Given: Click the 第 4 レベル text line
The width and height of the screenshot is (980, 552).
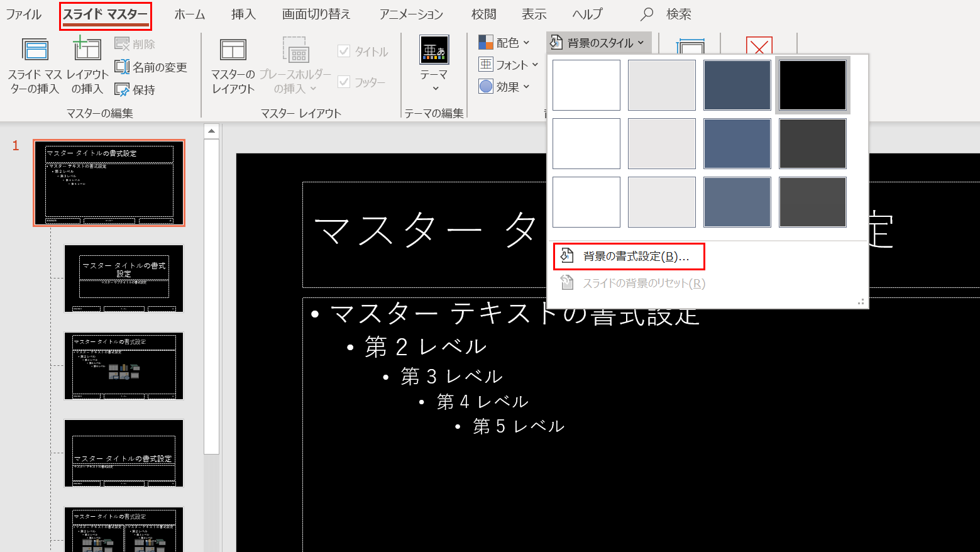Looking at the screenshot, I should pos(483,401).
